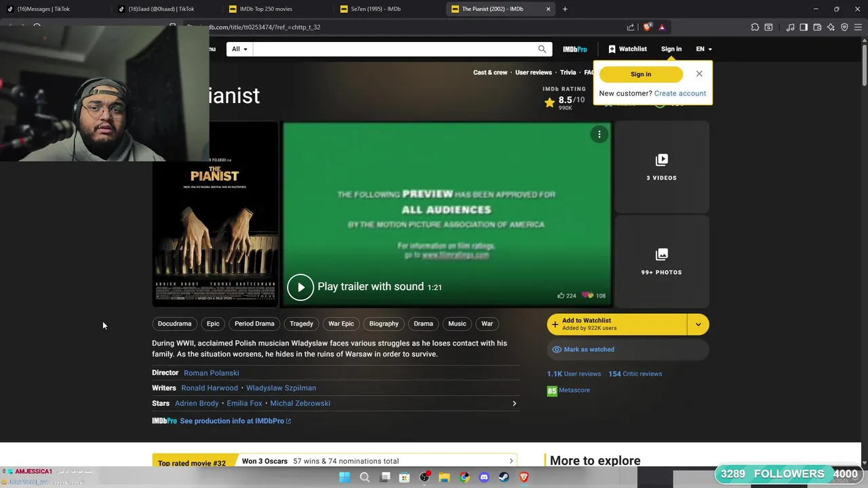Open the All search category dropdown
The height and width of the screenshot is (488, 868).
[x=239, y=49]
